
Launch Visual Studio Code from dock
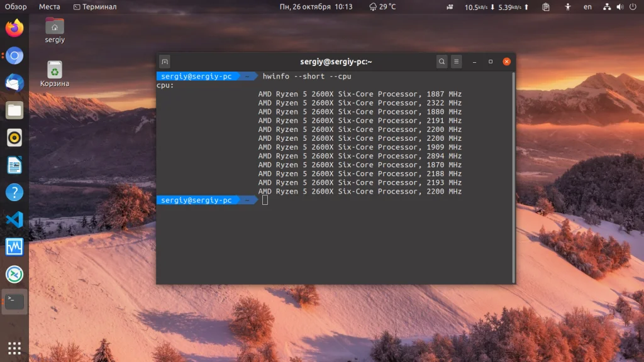click(x=14, y=219)
